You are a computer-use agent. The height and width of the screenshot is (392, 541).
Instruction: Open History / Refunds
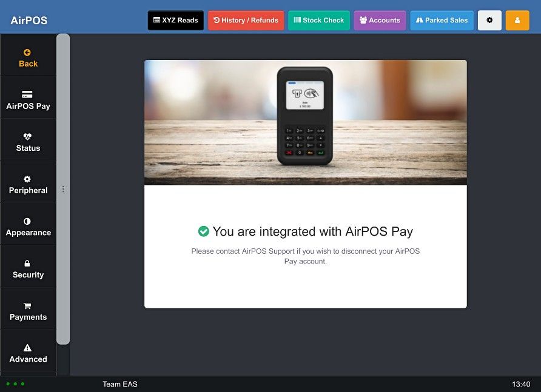(246, 21)
